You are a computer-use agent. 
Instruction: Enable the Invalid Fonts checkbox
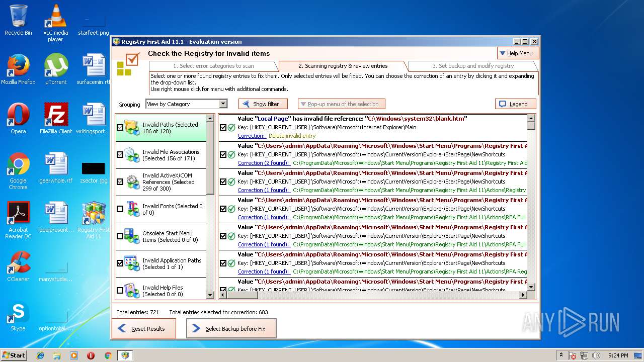click(120, 209)
